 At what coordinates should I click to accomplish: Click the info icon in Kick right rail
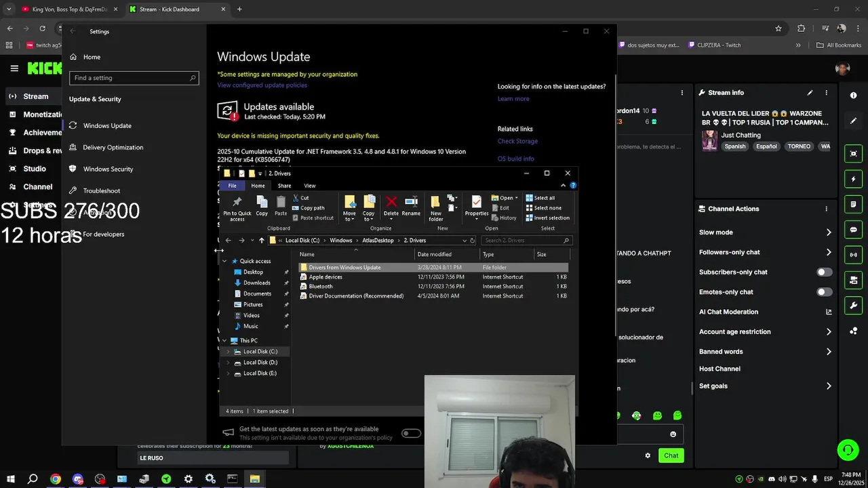click(854, 96)
